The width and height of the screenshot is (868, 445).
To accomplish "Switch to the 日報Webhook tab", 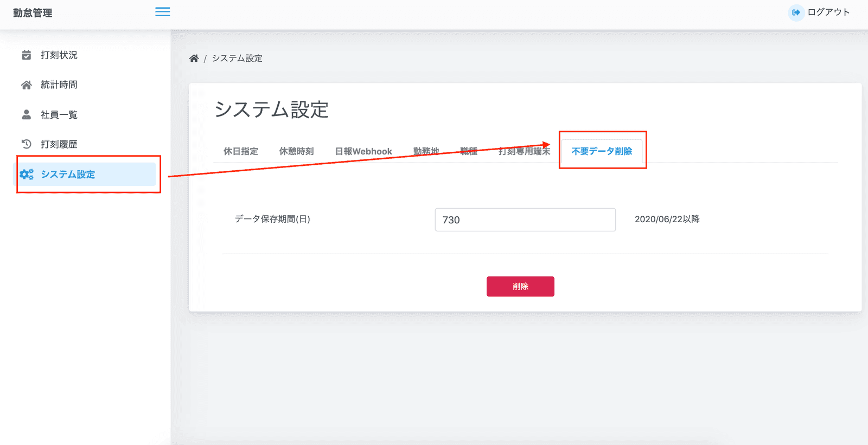I will (363, 151).
